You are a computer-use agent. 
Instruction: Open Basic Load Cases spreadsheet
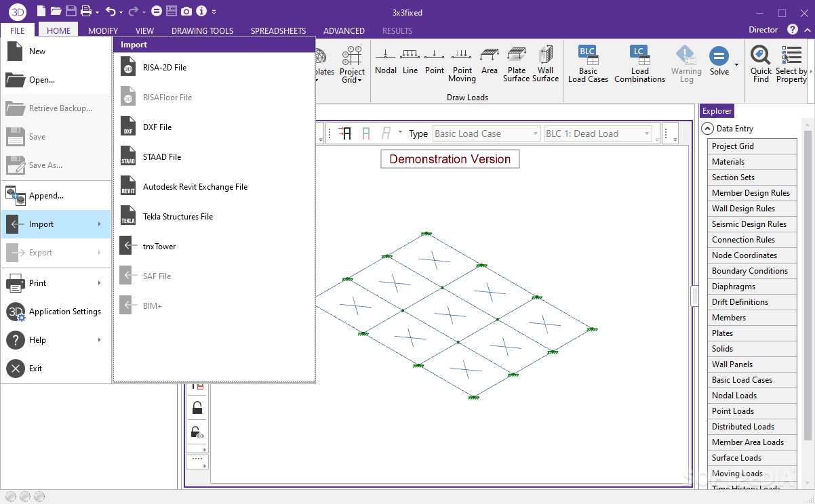point(588,65)
